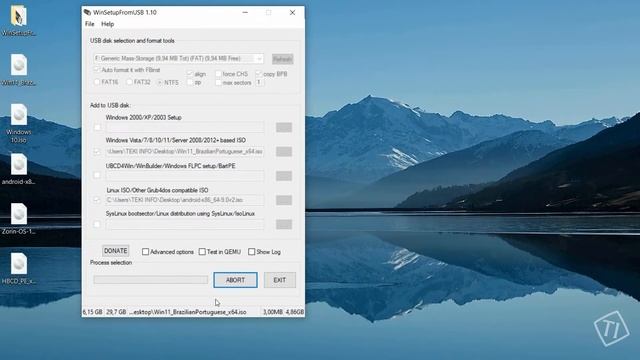This screenshot has width=640, height=360.
Task: Enable Show Log checkbox
Action: 251,252
